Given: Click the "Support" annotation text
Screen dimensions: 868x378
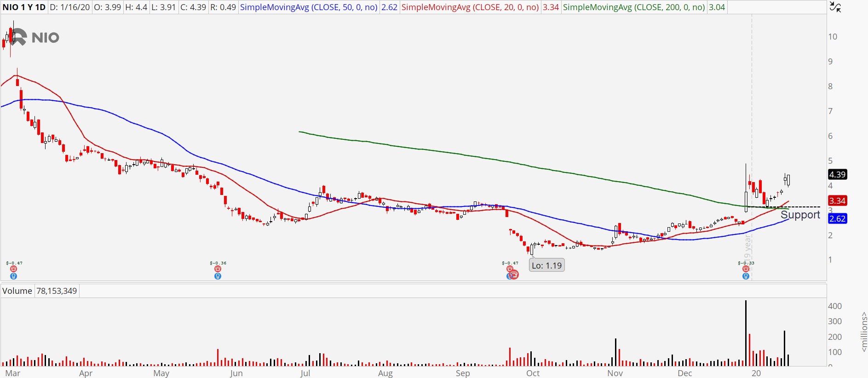Looking at the screenshot, I should click(800, 215).
